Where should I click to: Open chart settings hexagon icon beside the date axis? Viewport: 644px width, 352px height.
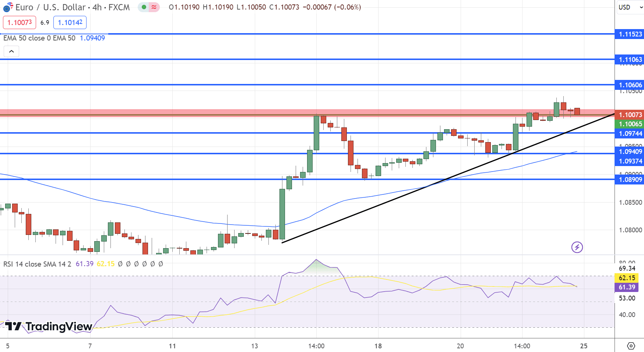click(631, 346)
